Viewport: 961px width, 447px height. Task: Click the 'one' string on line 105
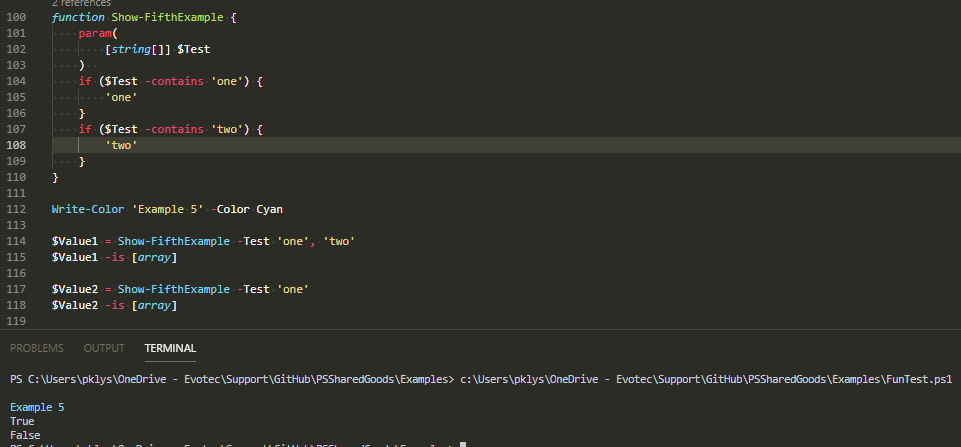point(121,97)
